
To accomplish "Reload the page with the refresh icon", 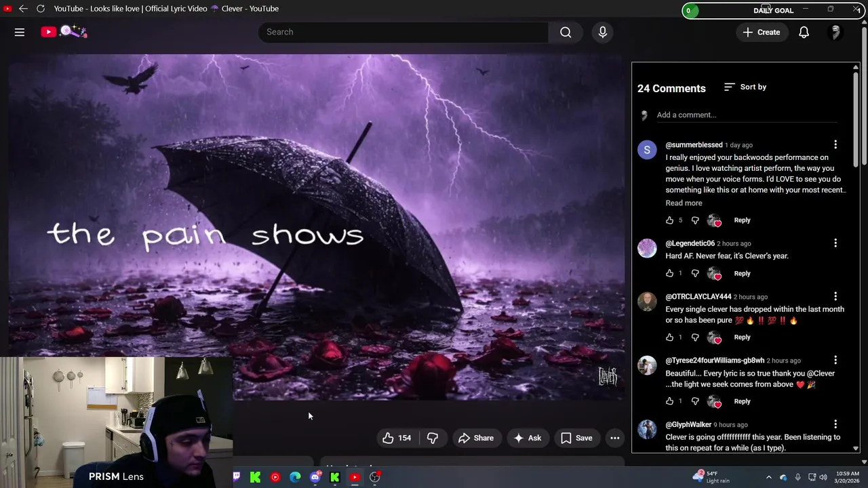I will pos(41,9).
